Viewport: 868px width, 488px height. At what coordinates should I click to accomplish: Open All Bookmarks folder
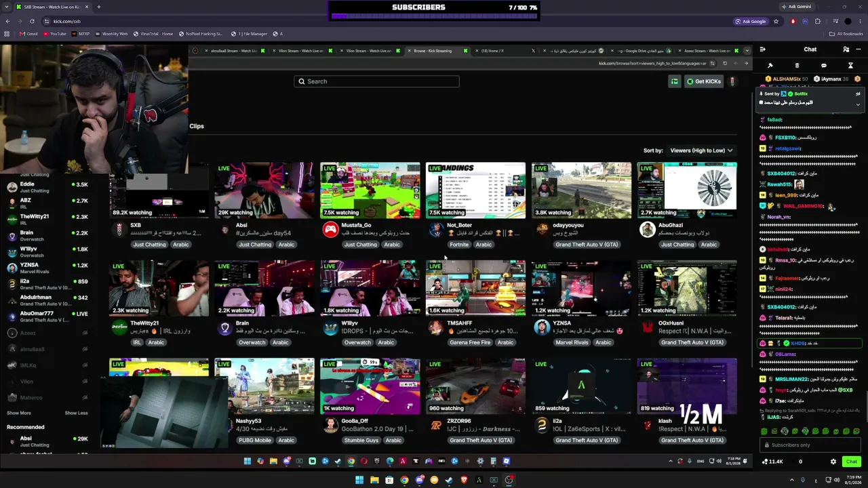(847, 34)
